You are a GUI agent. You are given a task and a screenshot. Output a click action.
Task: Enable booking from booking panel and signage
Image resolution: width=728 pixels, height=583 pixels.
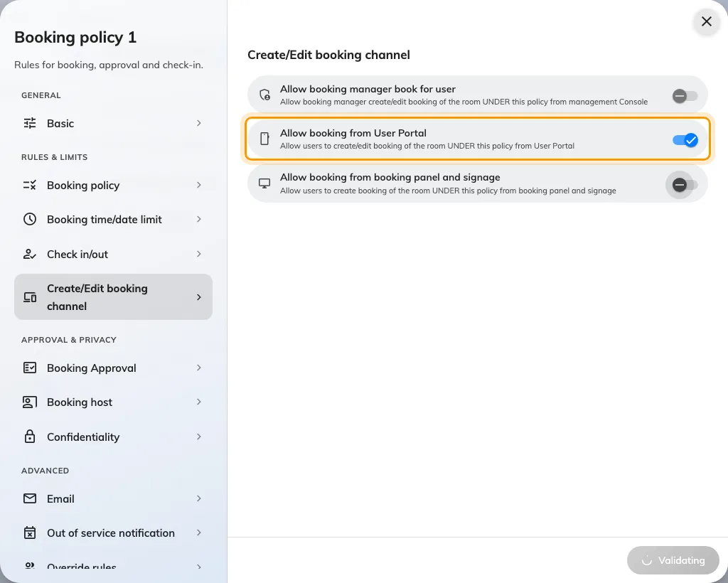tap(685, 185)
